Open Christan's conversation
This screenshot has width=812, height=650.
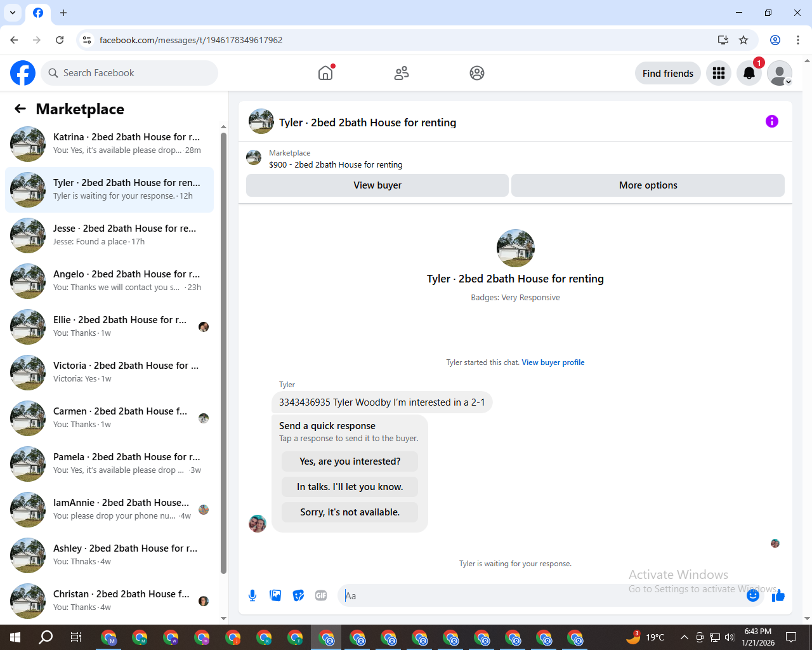point(109,601)
